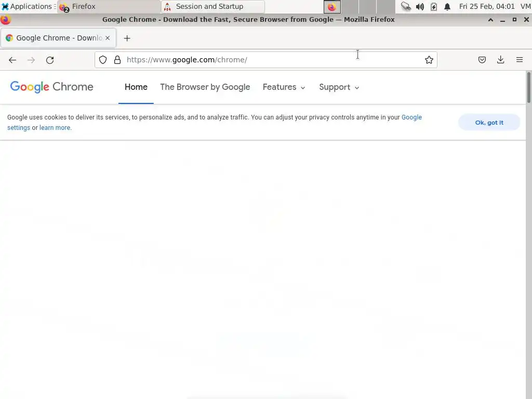Show the downloads panel
Viewport: 532px width, 399px height.
click(500, 60)
